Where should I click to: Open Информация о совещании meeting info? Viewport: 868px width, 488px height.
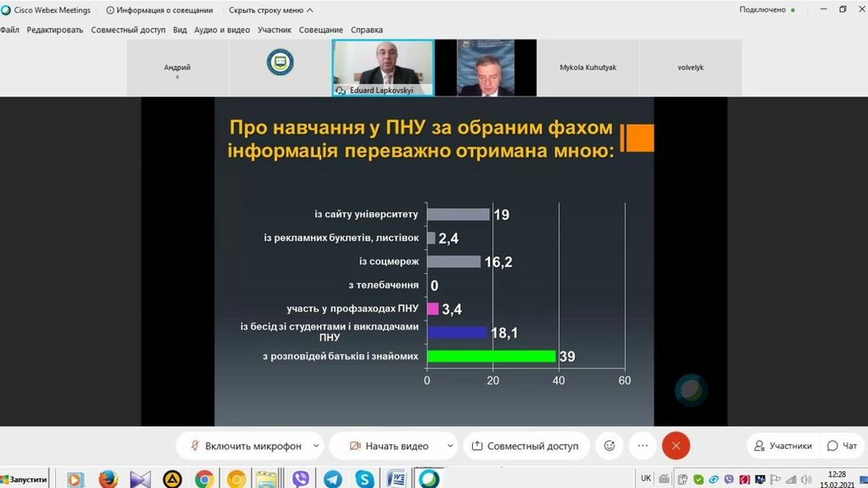[159, 10]
